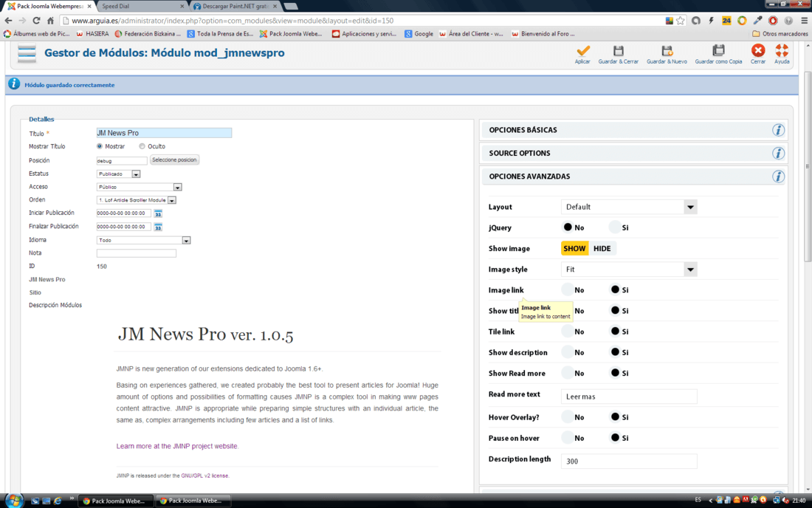Set jQuery to Si
812x508 pixels.
[615, 227]
